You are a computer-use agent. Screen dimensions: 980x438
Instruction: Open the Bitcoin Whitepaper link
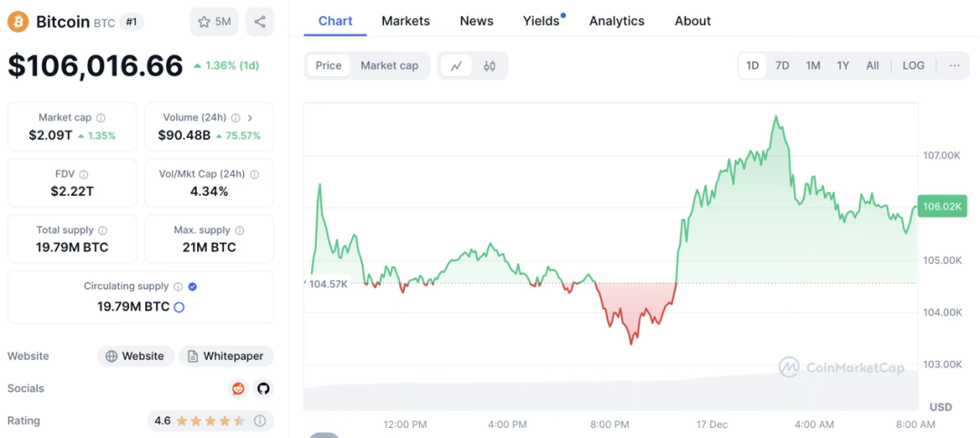click(226, 356)
